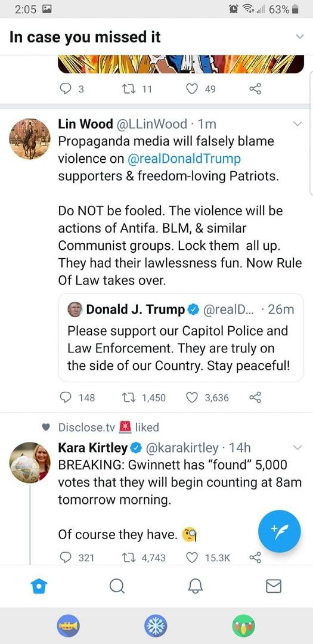Open options chevron on Lin Wood's tweet
Screen dimensions: 313x644
(298, 124)
